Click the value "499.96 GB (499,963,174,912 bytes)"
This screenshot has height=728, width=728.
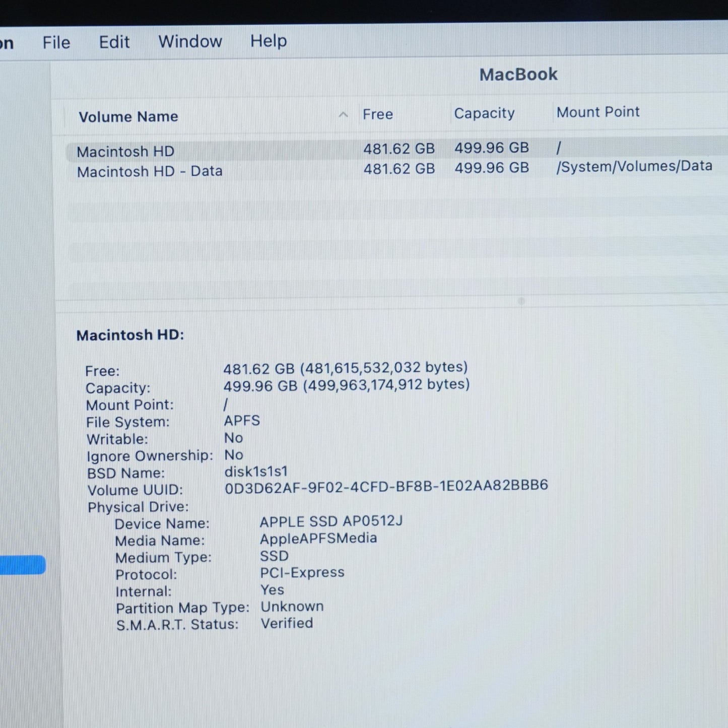347,385
